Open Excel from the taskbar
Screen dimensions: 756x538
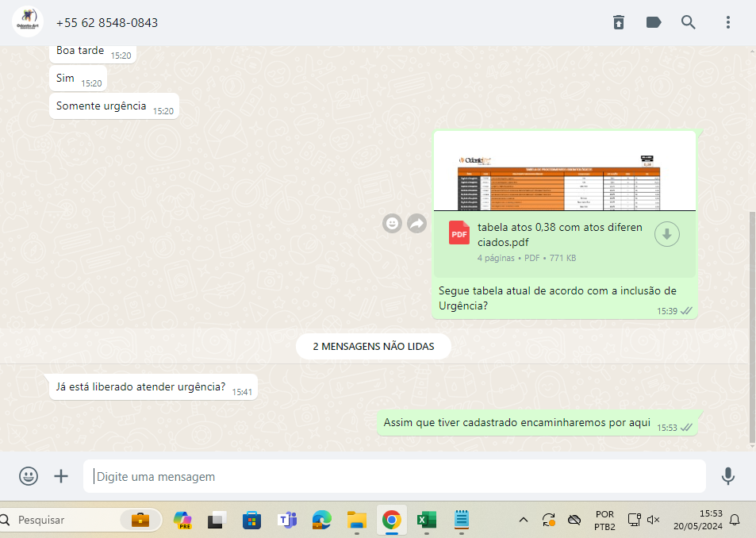[426, 521]
